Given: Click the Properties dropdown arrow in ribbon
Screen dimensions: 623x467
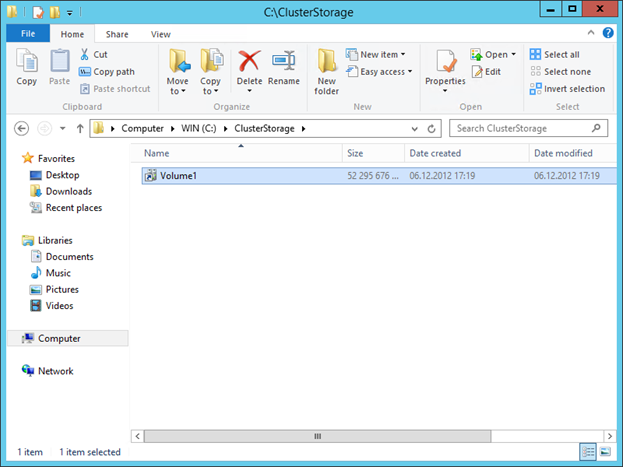Looking at the screenshot, I should coord(445,91).
